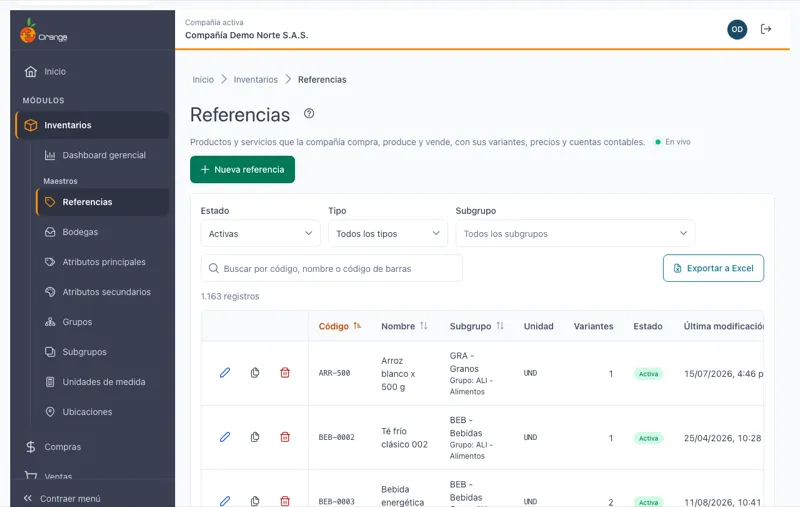Open the help icon beside Referencias title
Image resolution: width=800 pixels, height=507 pixels.
click(x=309, y=114)
